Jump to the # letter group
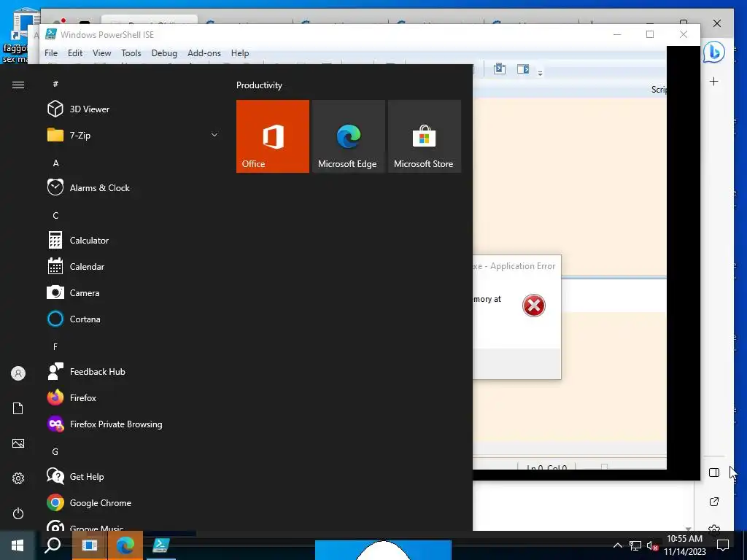Screen dimensions: 747x560 pyautogui.click(x=55, y=84)
